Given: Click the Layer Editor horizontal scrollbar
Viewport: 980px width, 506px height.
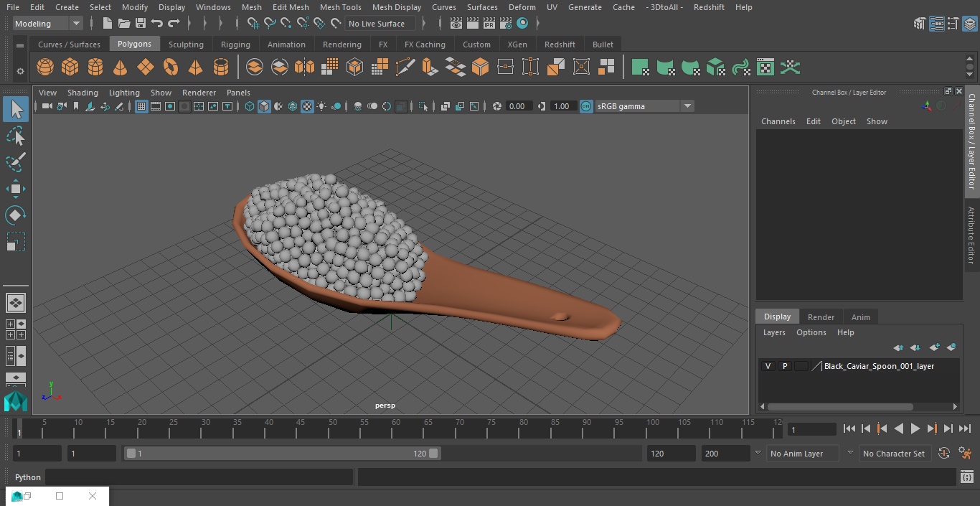Looking at the screenshot, I should [841, 406].
